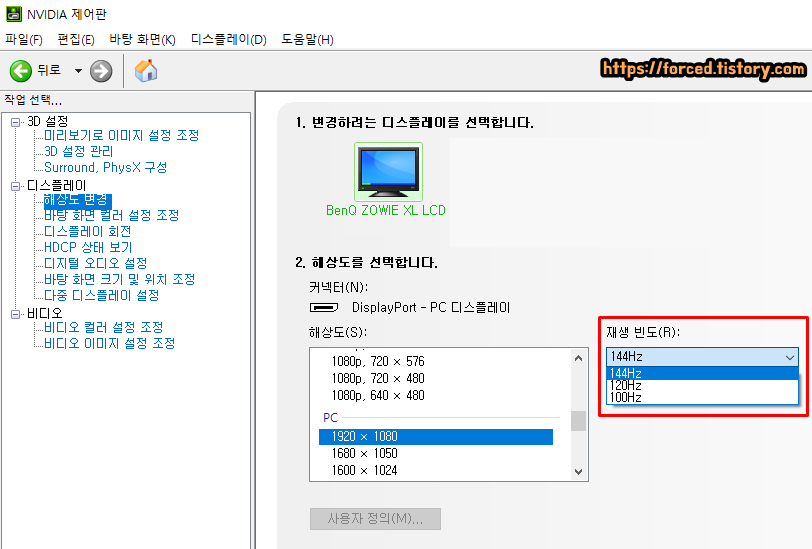812x549 pixels.
Task: Select the BenQ ZOWIE XL LCD monitor icon
Action: click(x=388, y=172)
